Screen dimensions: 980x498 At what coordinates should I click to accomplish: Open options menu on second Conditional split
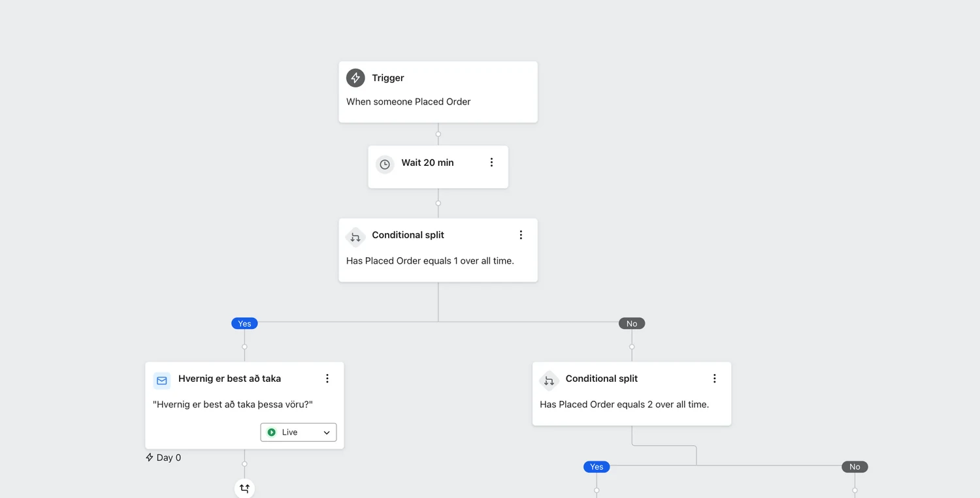pos(714,379)
